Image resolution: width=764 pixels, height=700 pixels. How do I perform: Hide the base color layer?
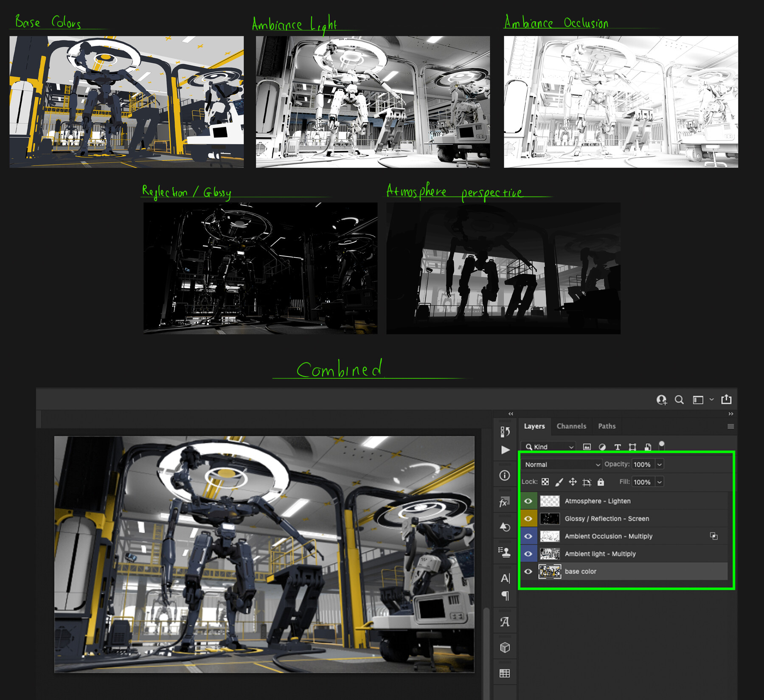(528, 571)
